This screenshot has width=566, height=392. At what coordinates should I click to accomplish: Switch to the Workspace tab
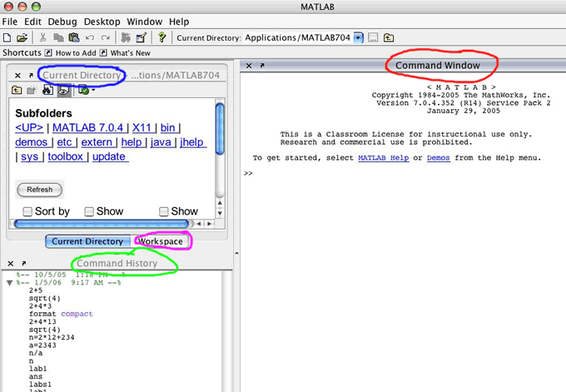coord(161,241)
